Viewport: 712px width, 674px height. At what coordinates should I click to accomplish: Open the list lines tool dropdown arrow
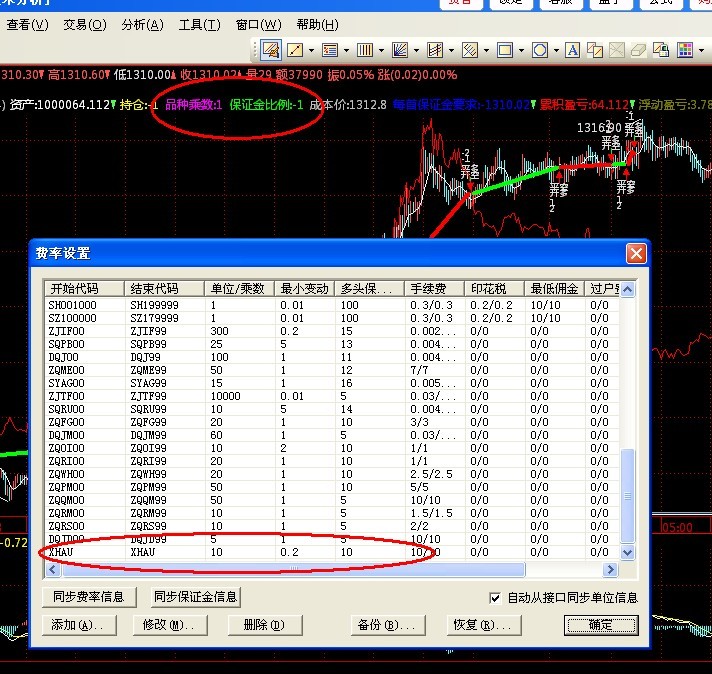click(346, 50)
